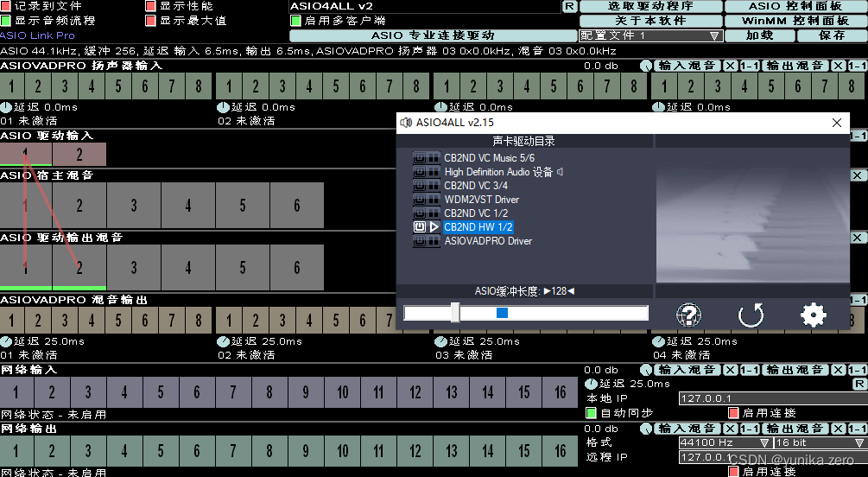Open 44100 Hz sample rate dropdown

click(725, 442)
